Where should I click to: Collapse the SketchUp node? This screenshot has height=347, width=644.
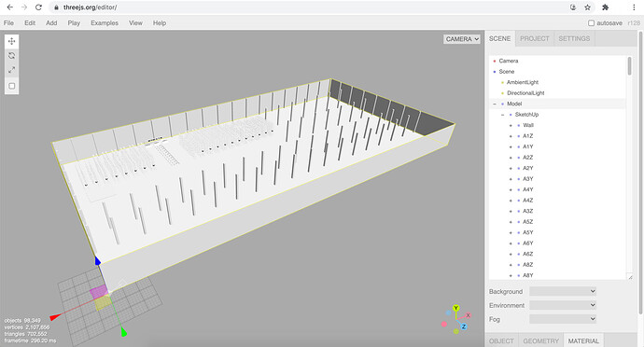pos(502,115)
